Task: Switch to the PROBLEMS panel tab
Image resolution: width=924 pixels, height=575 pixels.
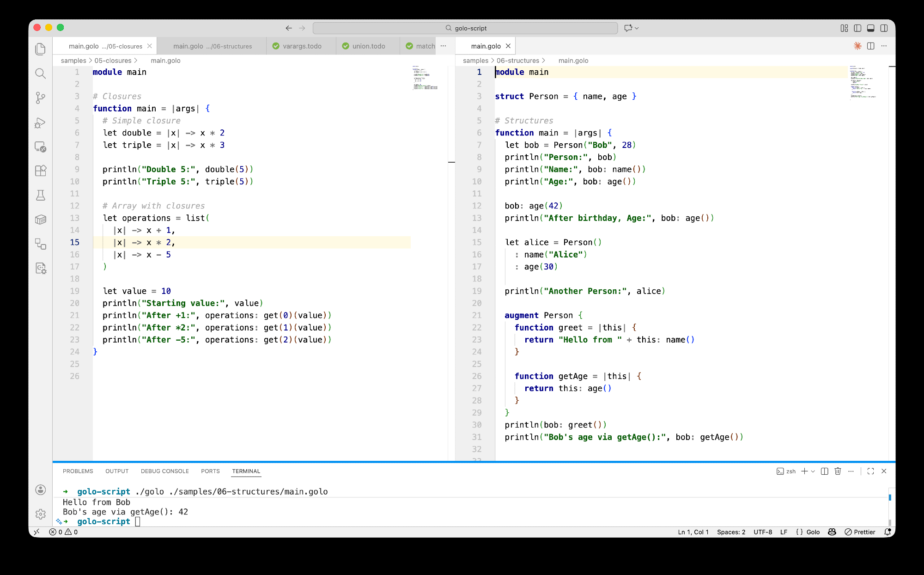Action: pos(78,471)
